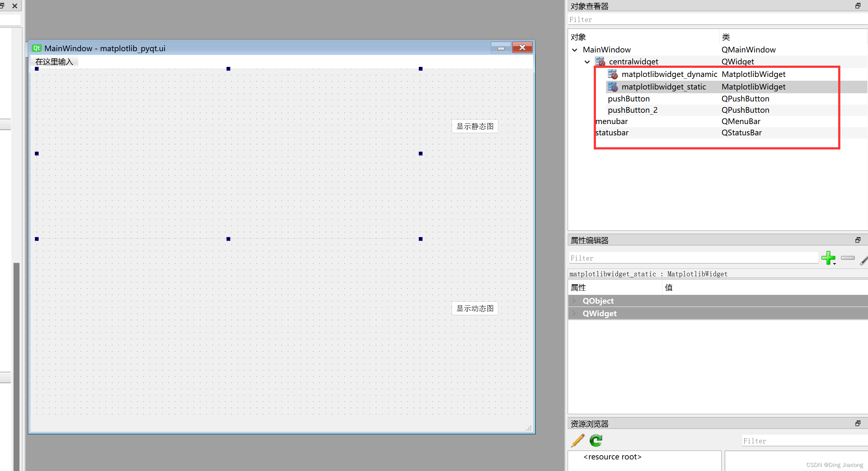Click the Qt logo in form title bar
This screenshot has width=868, height=471.
point(36,48)
